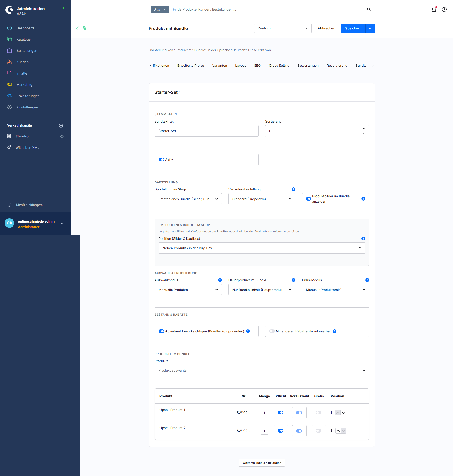This screenshot has width=453, height=476.
Task: Open the Marketing megaphone icon
Action: 9,84
